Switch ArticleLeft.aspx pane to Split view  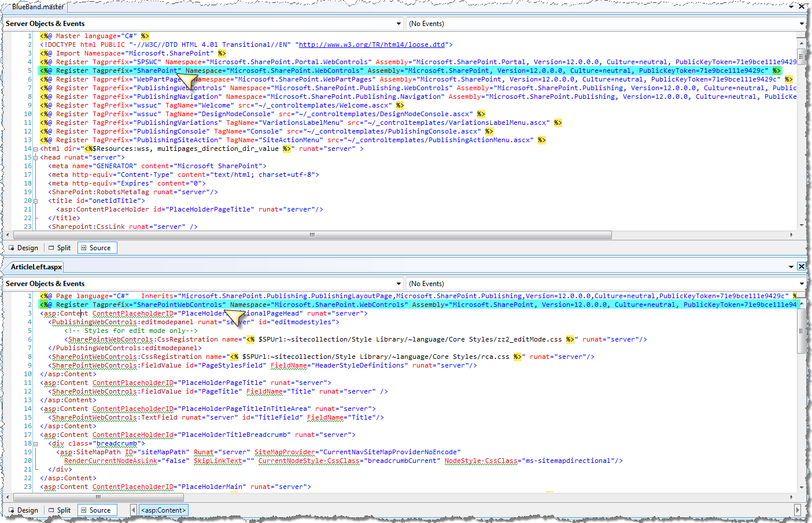click(59, 510)
